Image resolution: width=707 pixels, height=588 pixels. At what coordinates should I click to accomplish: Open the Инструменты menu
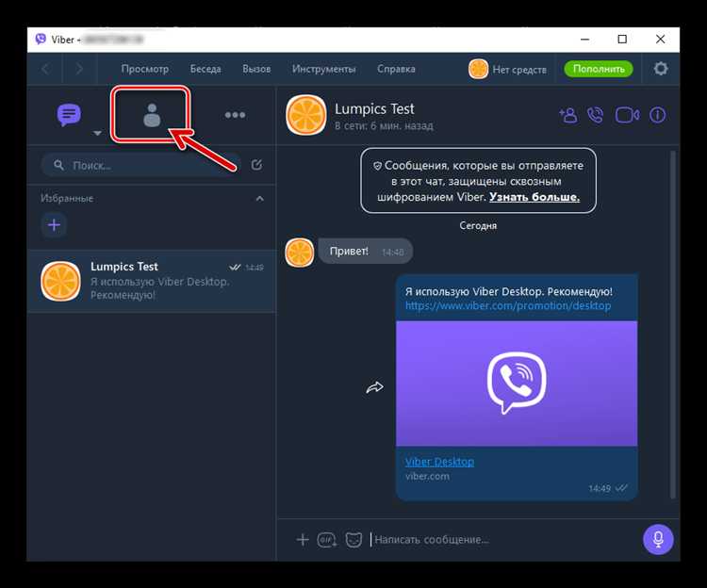click(323, 69)
